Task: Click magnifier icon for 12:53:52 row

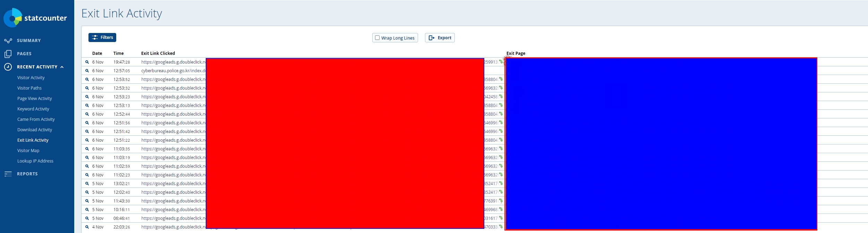Action: click(87, 80)
